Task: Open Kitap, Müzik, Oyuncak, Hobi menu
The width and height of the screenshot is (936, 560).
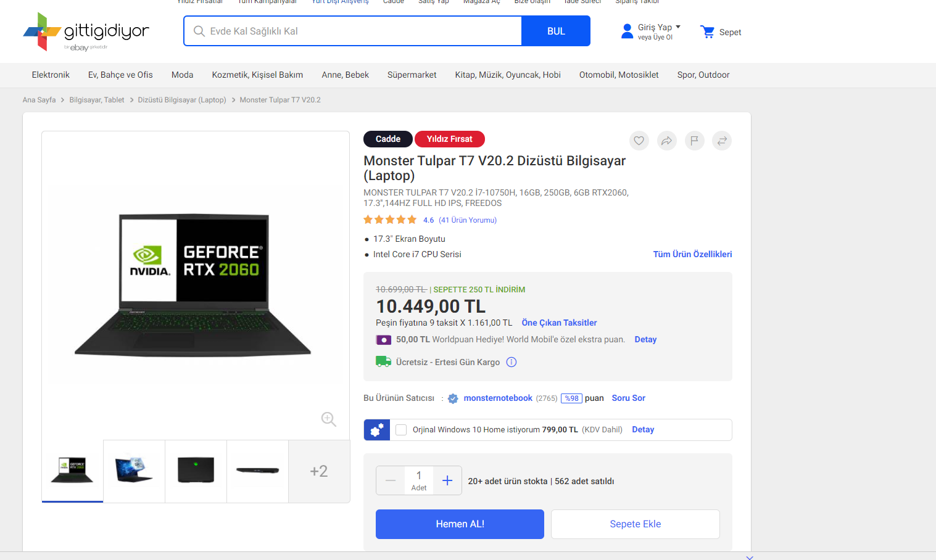Action: (x=508, y=75)
